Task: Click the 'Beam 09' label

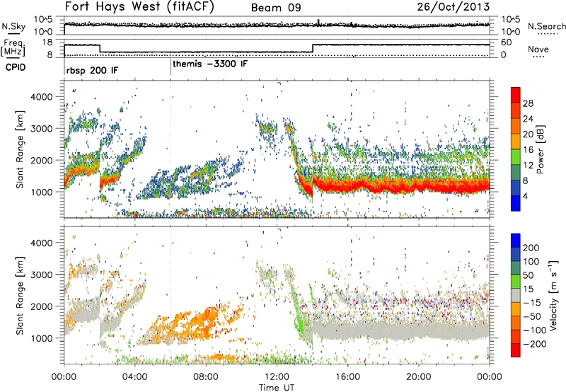Action: click(276, 8)
